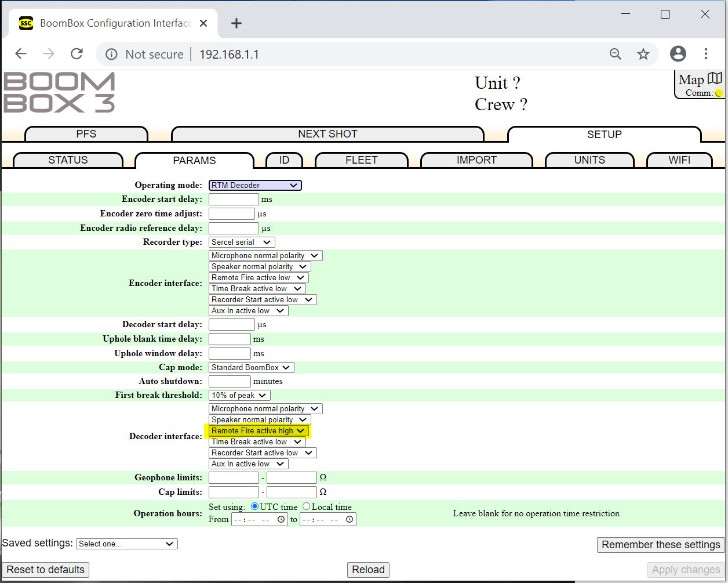Open Chrome three-dot menu
The width and height of the screenshot is (728, 583).
(705, 54)
